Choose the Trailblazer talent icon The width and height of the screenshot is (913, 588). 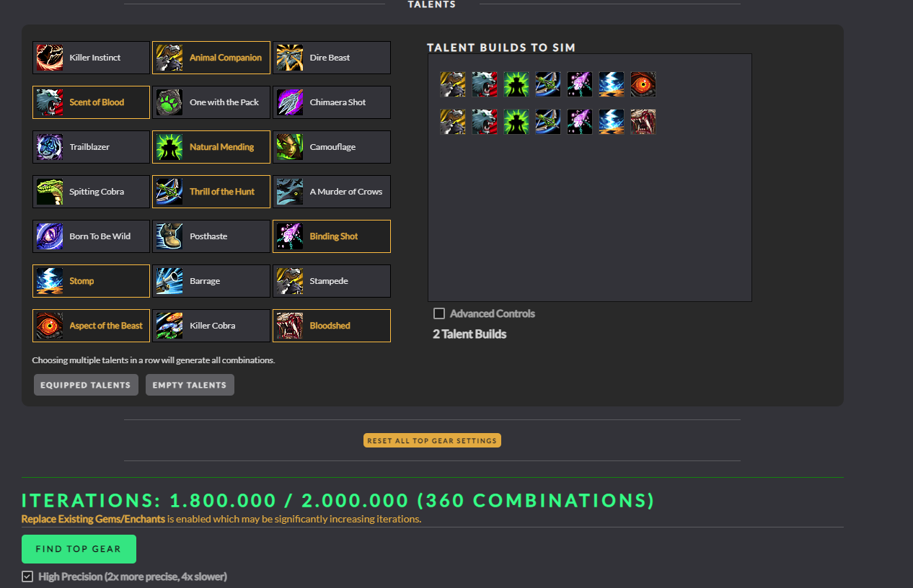point(50,147)
